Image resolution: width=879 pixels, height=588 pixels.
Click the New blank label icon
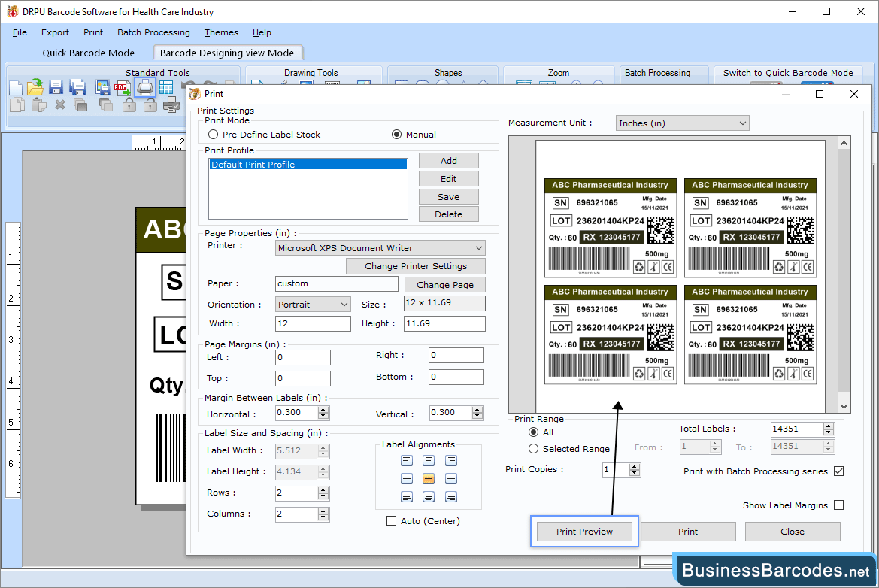click(x=17, y=88)
